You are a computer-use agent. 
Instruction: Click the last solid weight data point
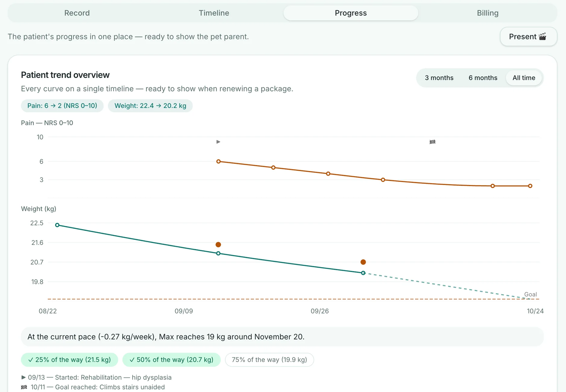pos(363,273)
